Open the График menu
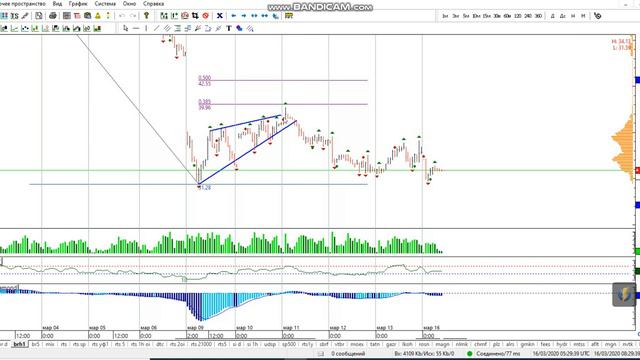Screen dimensions: 640x360 tap(78, 4)
